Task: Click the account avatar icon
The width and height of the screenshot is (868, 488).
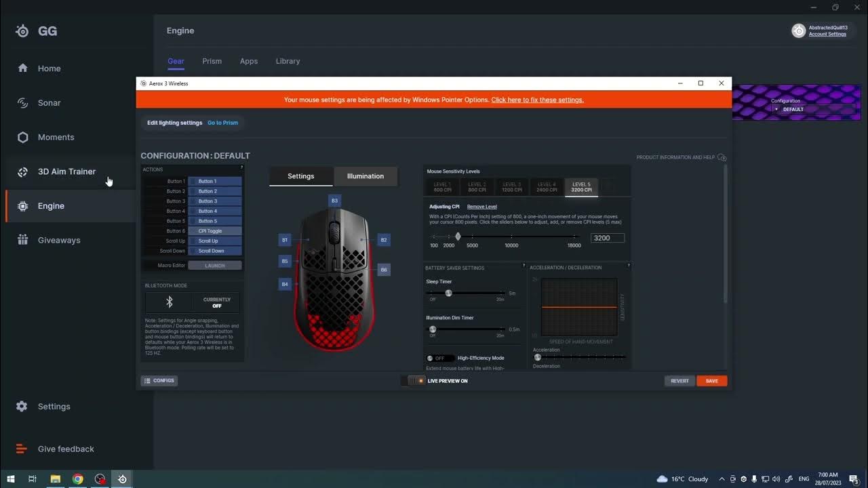Action: coord(799,30)
